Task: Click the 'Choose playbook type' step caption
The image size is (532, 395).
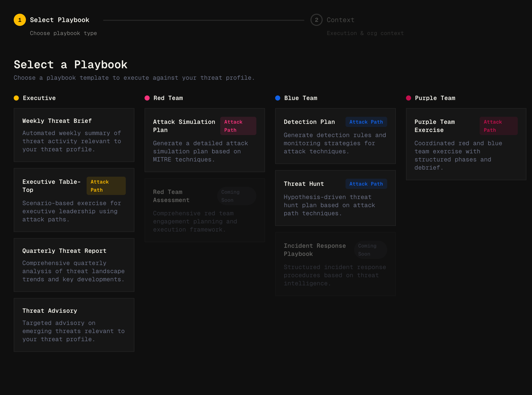Action: coord(64,33)
